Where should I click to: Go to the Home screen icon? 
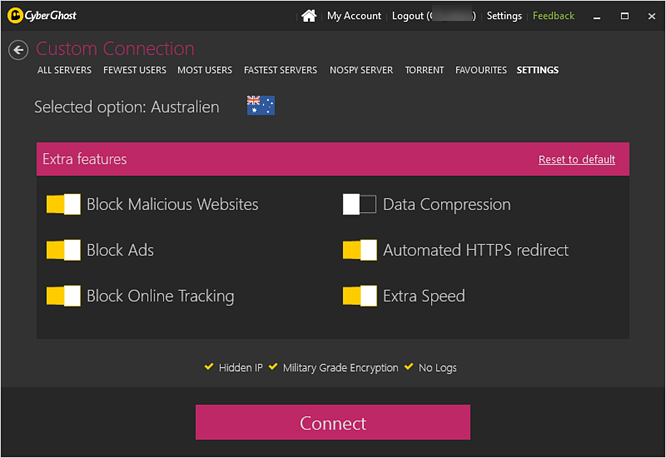point(309,16)
